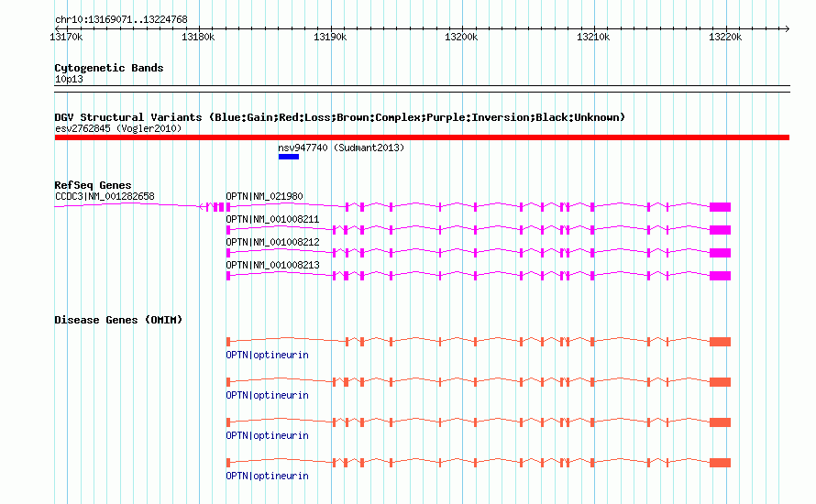Select the RefSeq Genes track title
Screen dimensions: 816x504
93,185
